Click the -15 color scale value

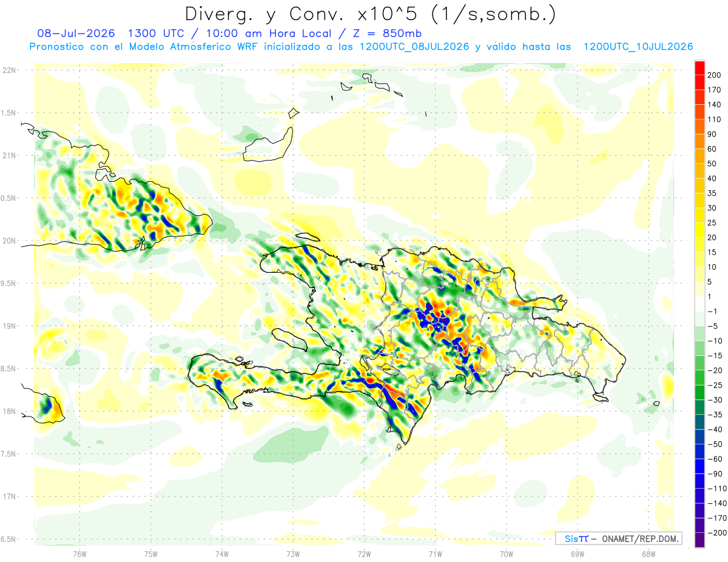pyautogui.click(x=715, y=355)
